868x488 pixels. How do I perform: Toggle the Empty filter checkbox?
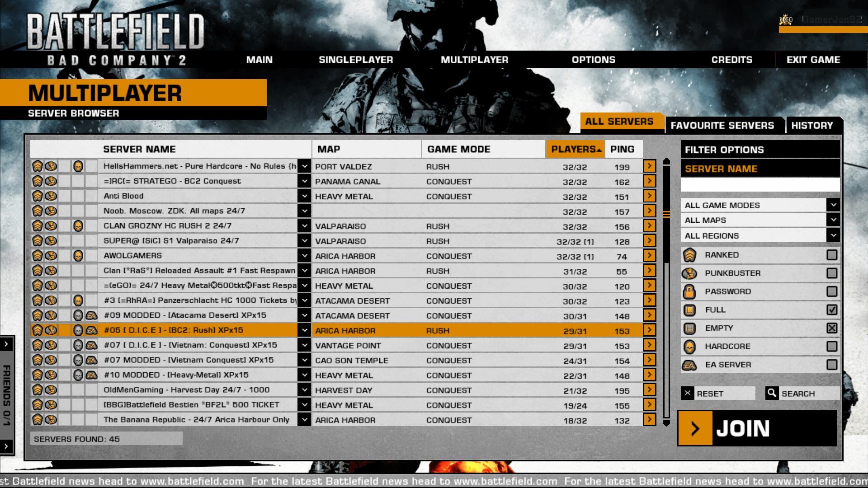[x=832, y=328]
